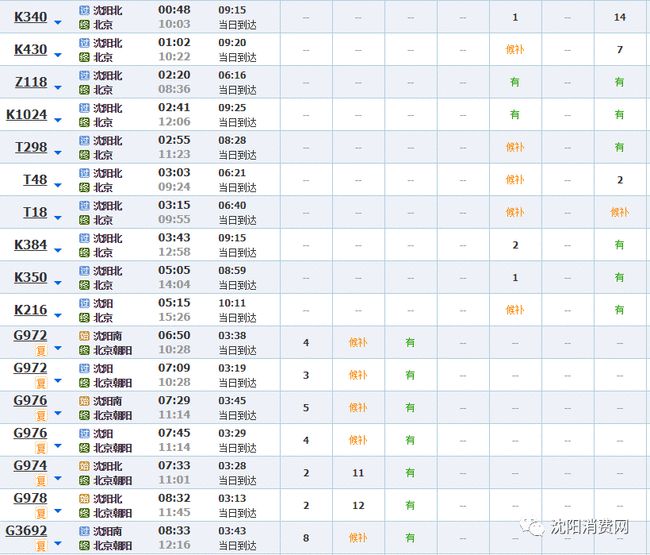Click the 复 badge under G976 departing 07:45
Viewport: 650px width, 555px height.
[x=41, y=448]
